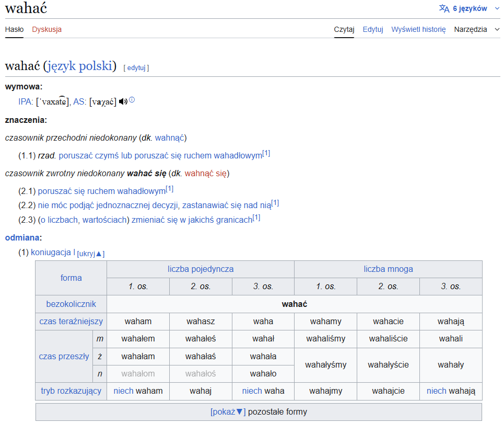Viewport: 504px width, 423px height.
Task: Click footnote reference after definition 2.2
Action: tap(275, 203)
